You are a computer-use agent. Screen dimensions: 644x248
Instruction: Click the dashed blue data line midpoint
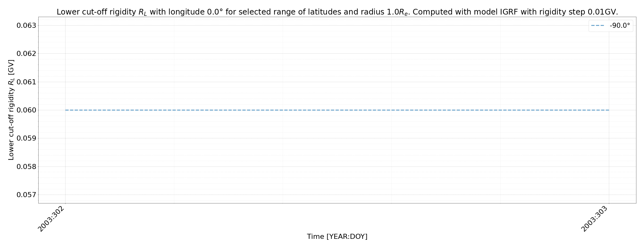click(x=337, y=110)
